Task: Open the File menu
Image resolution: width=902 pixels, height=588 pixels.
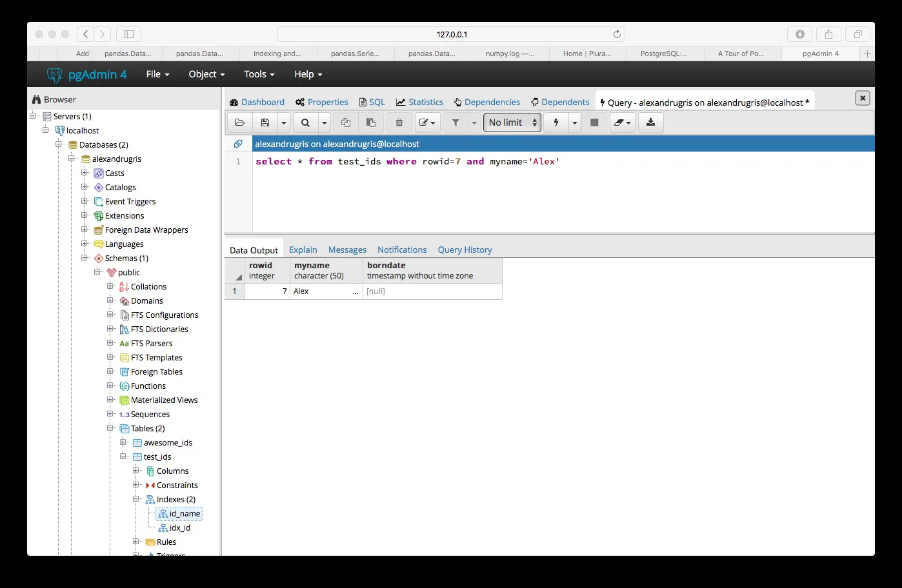Action: click(157, 74)
